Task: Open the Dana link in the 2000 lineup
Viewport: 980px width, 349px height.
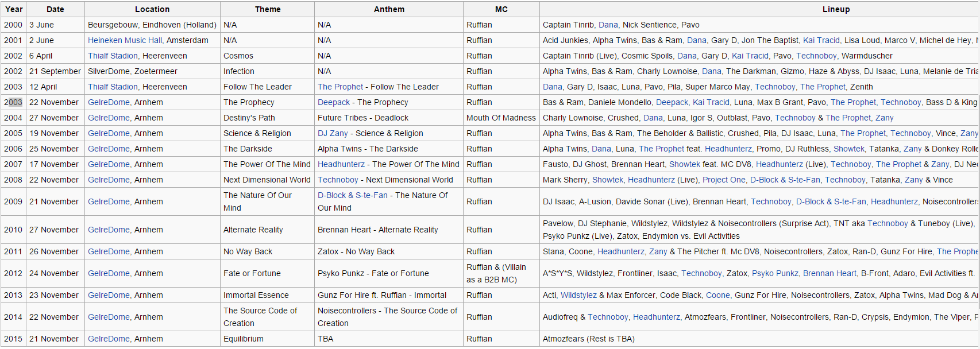Action: (x=608, y=25)
